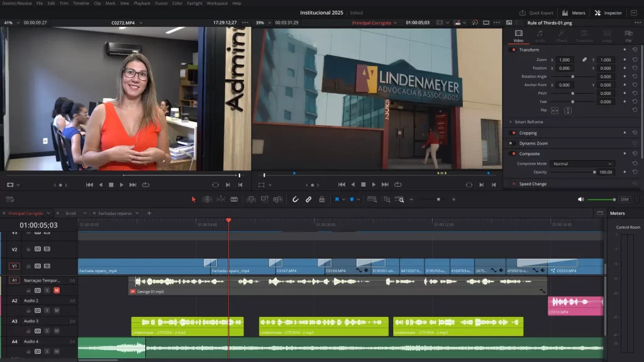The image size is (644, 362).
Task: Toggle loop in the timeline viewer
Action: pos(398,185)
